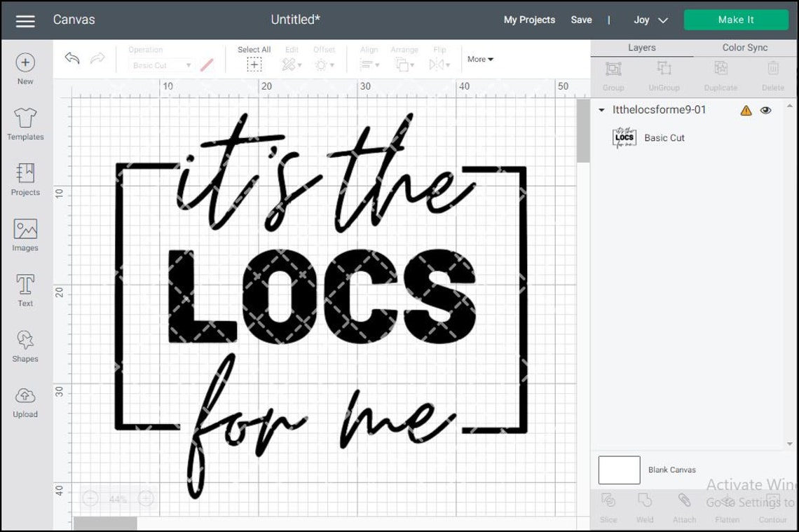Click the Untitled* project title
This screenshot has width=799, height=532.
tap(295, 20)
